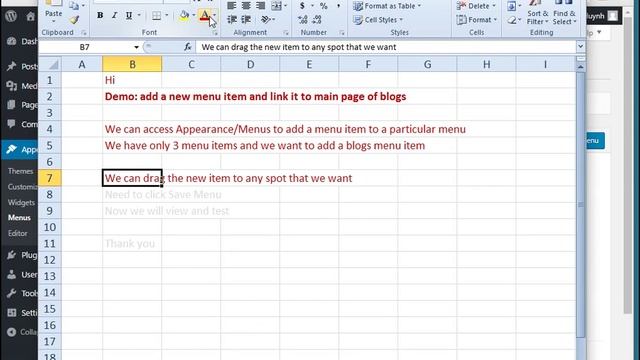The height and width of the screenshot is (360, 640).
Task: Open Widgets in WordPress sidebar
Action: [21, 202]
